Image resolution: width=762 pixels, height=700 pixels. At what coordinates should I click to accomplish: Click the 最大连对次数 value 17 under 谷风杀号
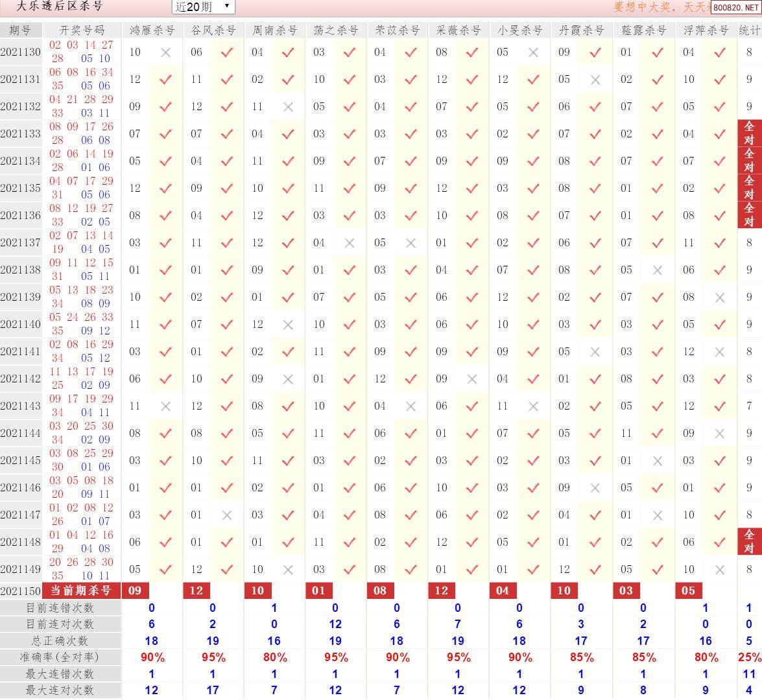pos(213,690)
